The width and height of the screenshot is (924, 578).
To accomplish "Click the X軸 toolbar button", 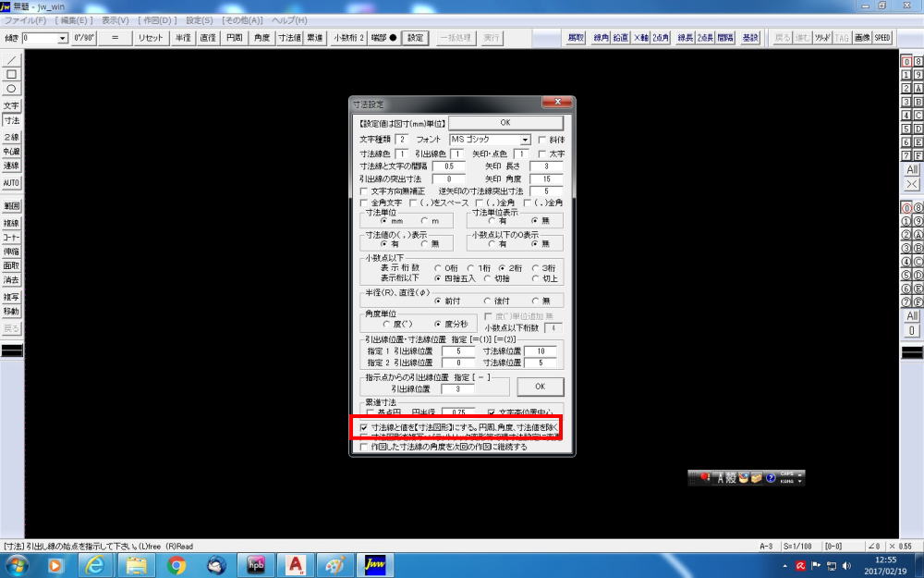I will [640, 38].
